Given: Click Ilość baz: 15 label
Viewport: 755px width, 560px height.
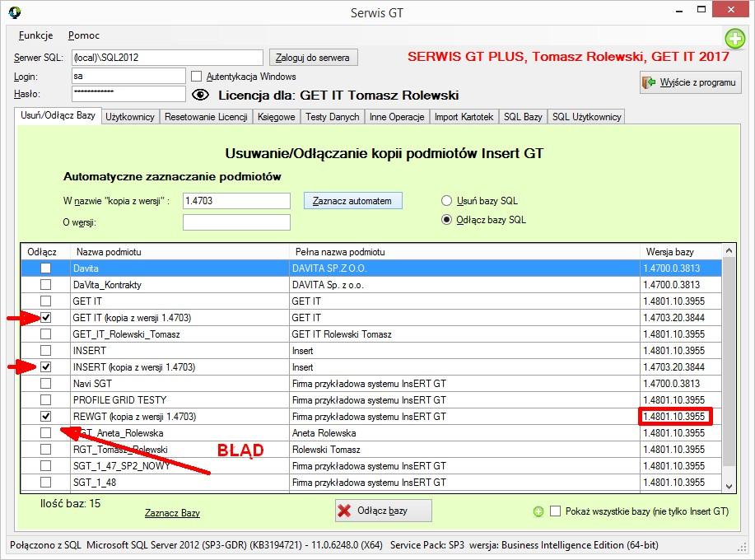Looking at the screenshot, I should point(70,504).
